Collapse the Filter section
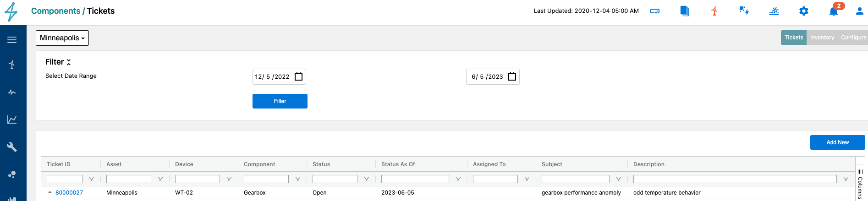 69,62
